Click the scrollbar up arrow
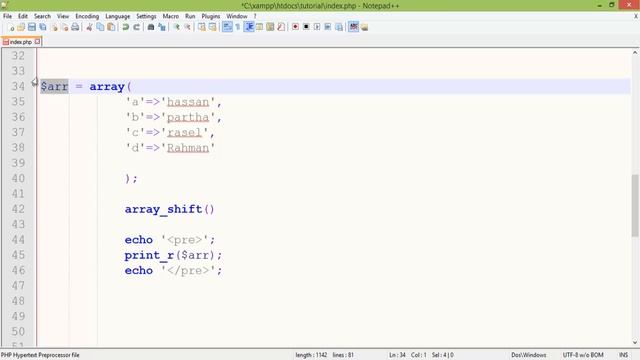This screenshot has height=360, width=640. (x=635, y=53)
